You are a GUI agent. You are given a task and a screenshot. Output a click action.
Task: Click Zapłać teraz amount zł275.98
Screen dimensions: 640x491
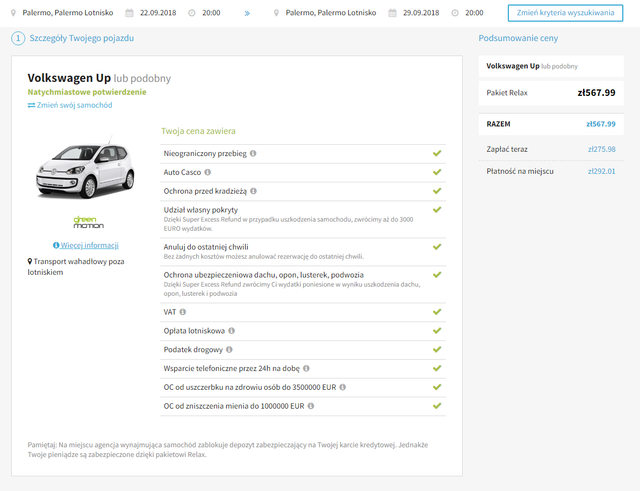tap(602, 149)
